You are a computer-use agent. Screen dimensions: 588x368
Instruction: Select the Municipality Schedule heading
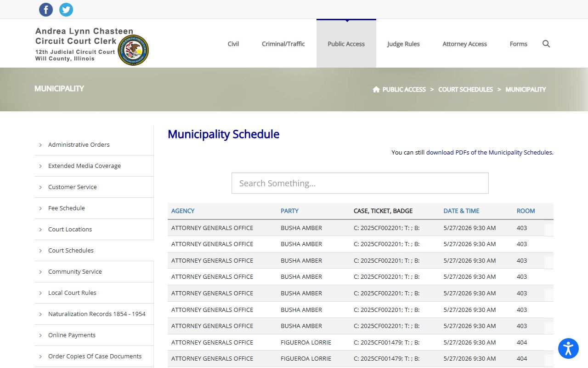tap(223, 134)
